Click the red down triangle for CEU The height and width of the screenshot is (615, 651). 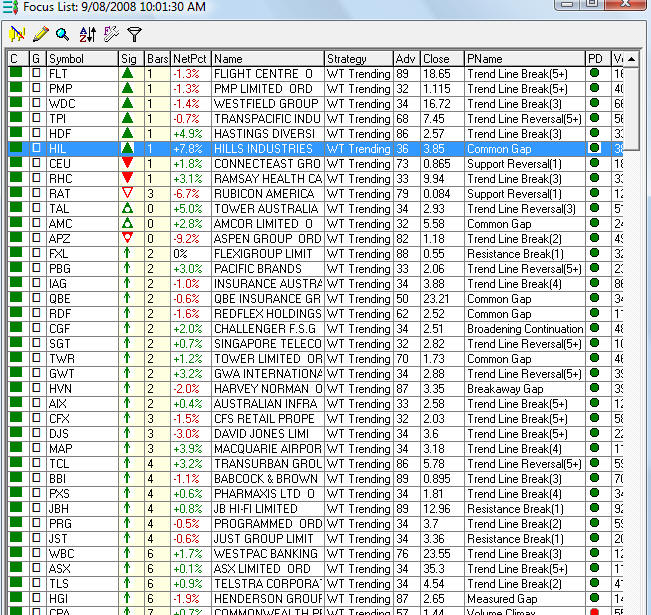click(x=127, y=163)
